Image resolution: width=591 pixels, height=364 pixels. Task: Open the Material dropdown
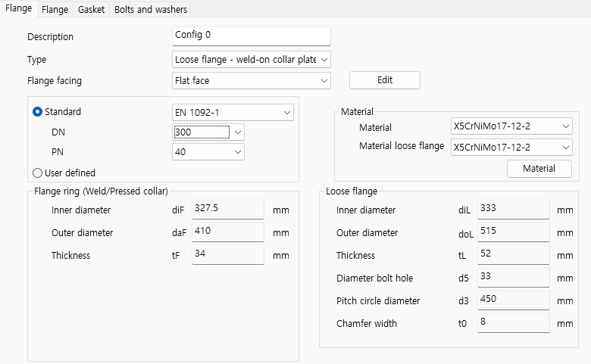pyautogui.click(x=511, y=126)
